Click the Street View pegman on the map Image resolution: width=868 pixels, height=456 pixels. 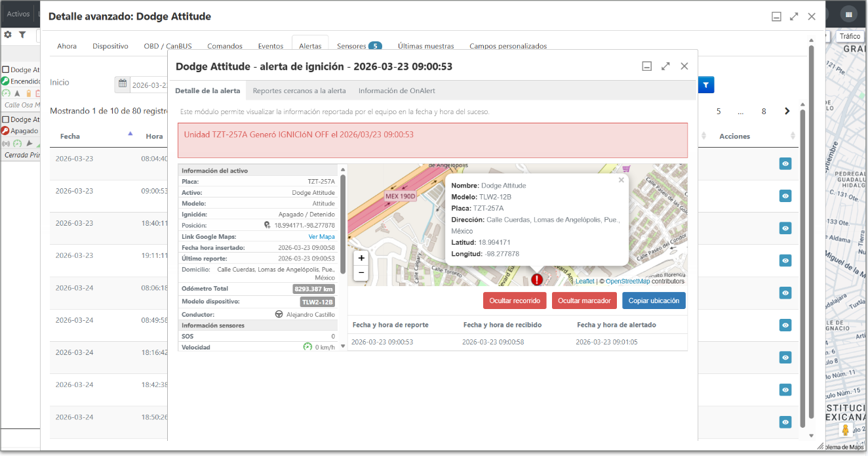[x=846, y=430]
